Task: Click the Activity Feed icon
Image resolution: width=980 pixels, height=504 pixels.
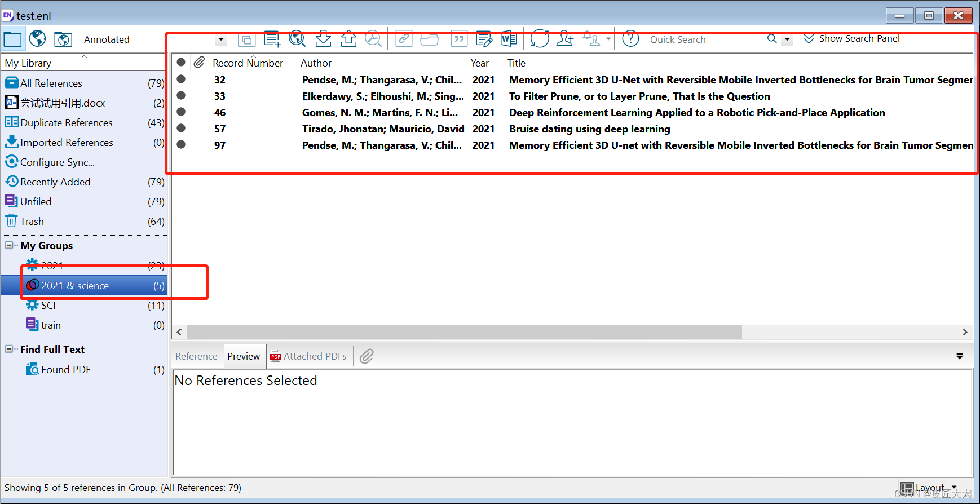Action: point(591,39)
